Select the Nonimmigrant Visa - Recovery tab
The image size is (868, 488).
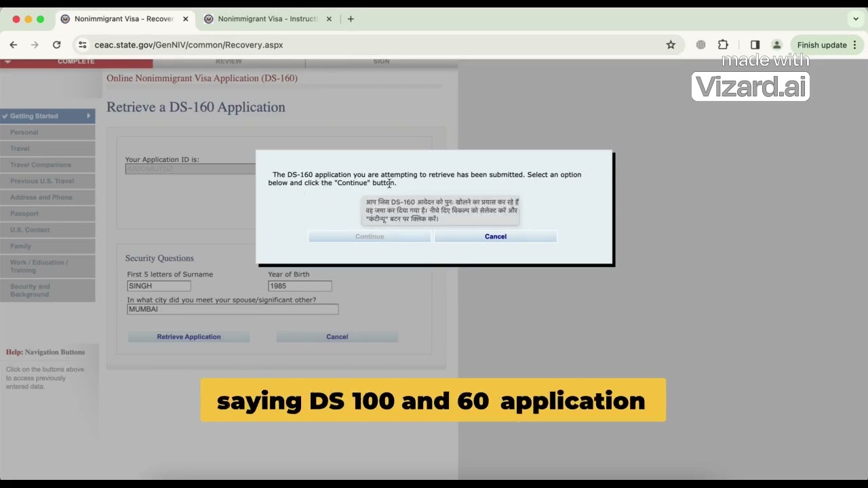pos(123,19)
